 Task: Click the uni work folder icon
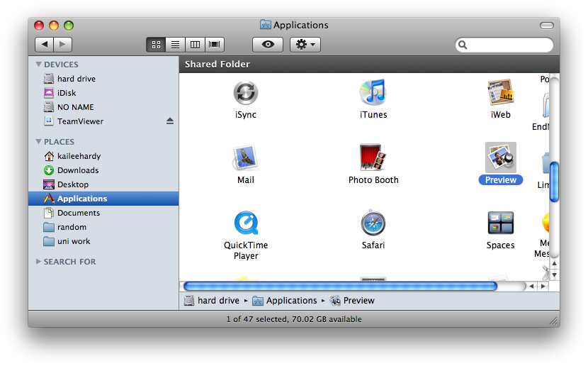click(49, 241)
